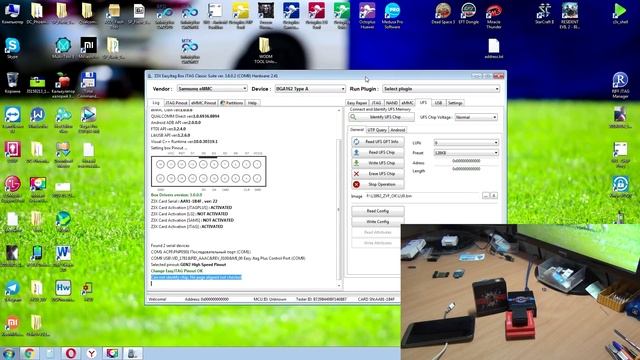The image size is (640, 360).
Task: Switch to the Easy Repair tab
Action: [x=357, y=103]
